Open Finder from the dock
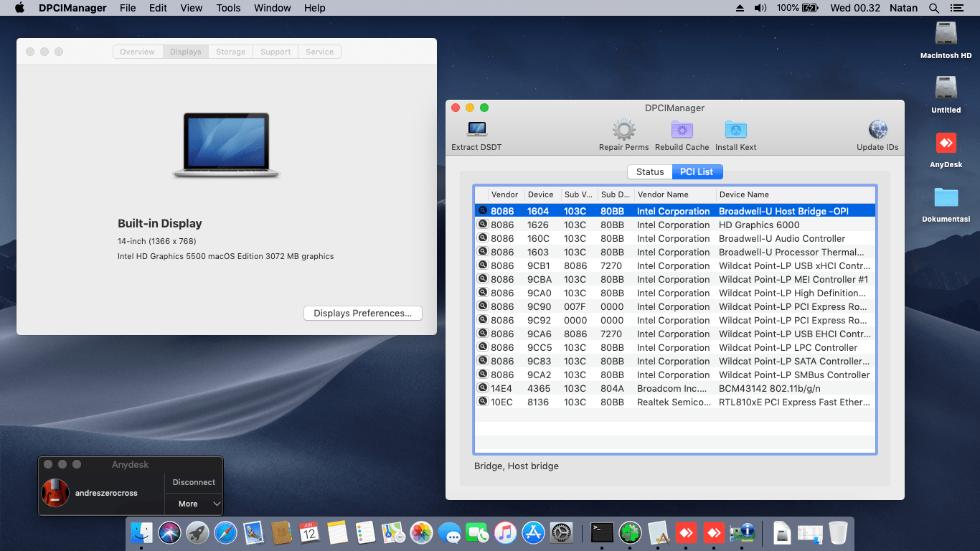The height and width of the screenshot is (551, 980). click(x=141, y=532)
